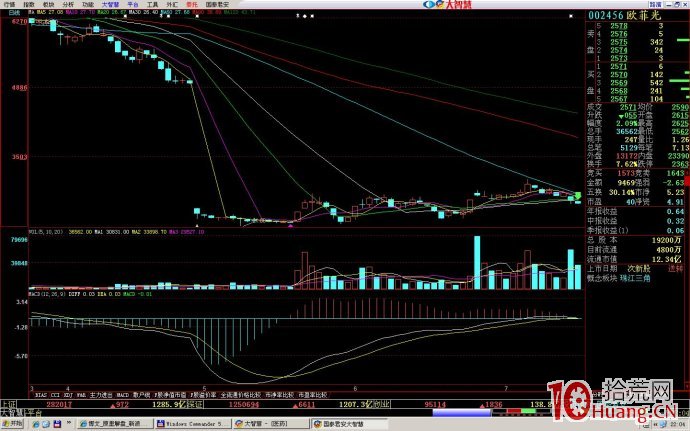
Task: Switch to Windows Commander taskbar window
Action: point(193,424)
